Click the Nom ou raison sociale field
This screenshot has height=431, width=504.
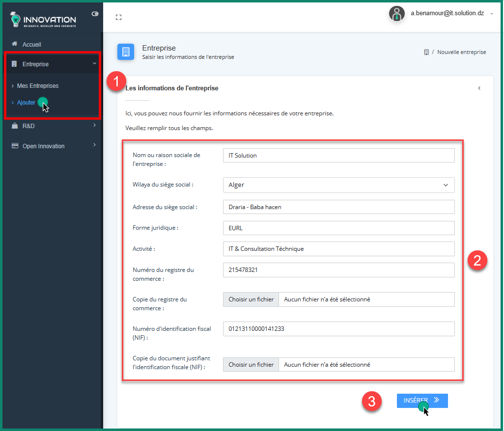tap(338, 156)
